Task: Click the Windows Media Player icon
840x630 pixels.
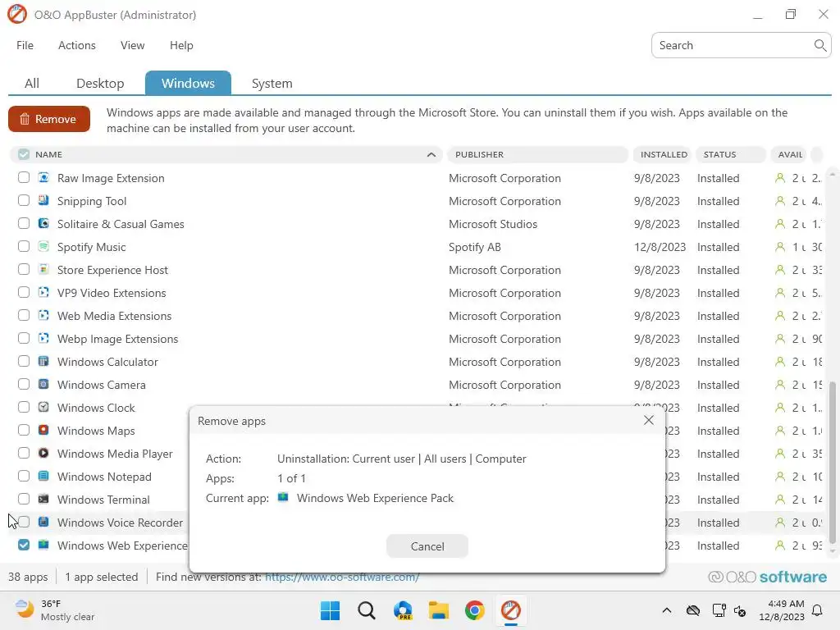Action: [43, 453]
